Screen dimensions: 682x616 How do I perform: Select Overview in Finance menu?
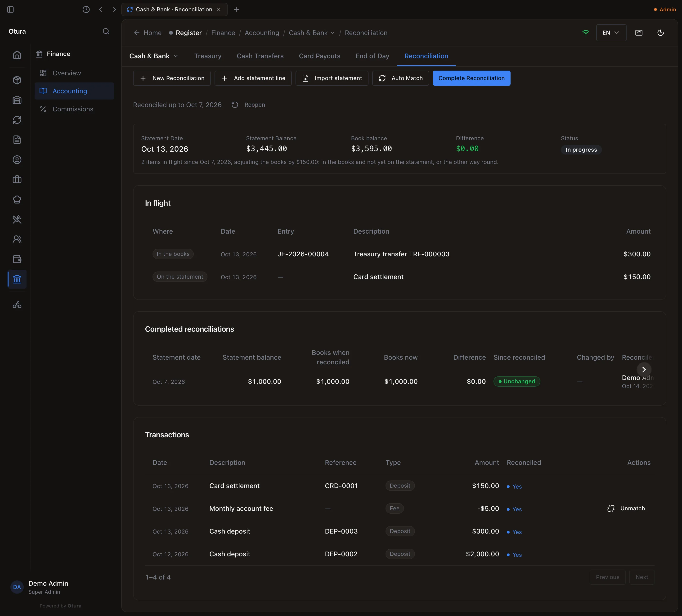(74, 73)
